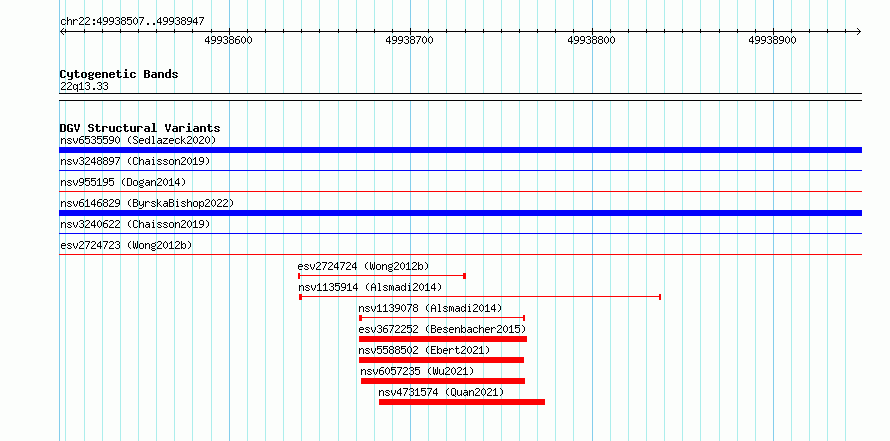The width and height of the screenshot is (890, 441).
Task: Open the esv2724724 (Wong2012b) variant label
Action: [363, 266]
